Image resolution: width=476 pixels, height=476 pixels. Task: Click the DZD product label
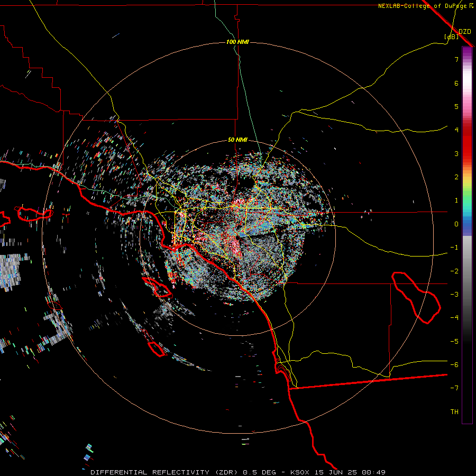coord(465,32)
